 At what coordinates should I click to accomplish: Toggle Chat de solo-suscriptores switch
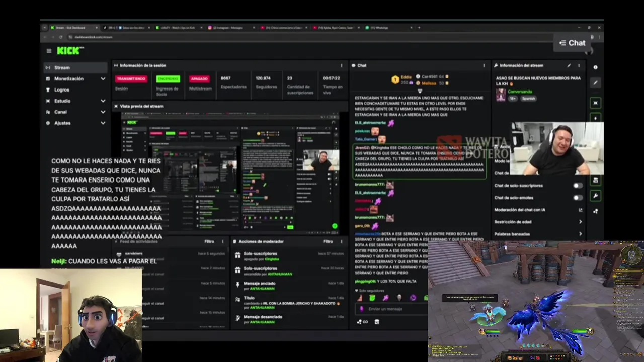578,186
